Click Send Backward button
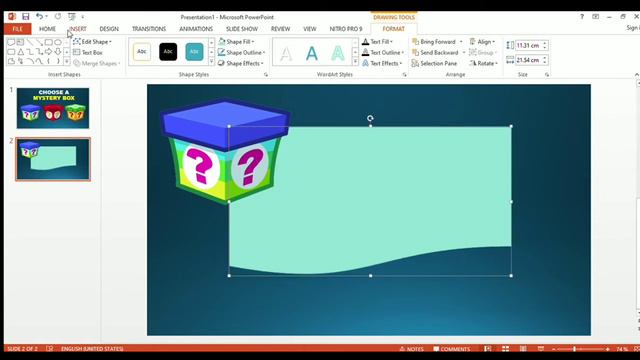The width and height of the screenshot is (640, 360). [435, 52]
